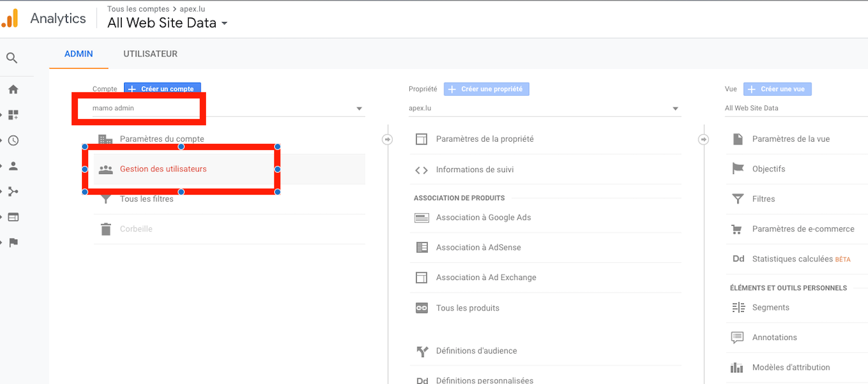Click layout icon beside Paramètres de la propriété
Screen dimensions: 868x384
(422, 139)
